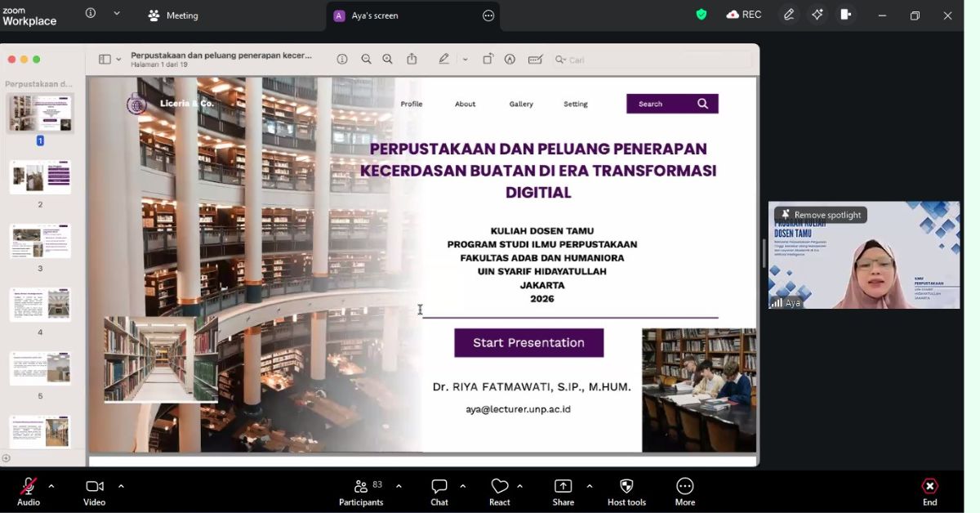The width and height of the screenshot is (980, 513).
Task: Click the purple Search box on slide
Action: [x=672, y=104]
